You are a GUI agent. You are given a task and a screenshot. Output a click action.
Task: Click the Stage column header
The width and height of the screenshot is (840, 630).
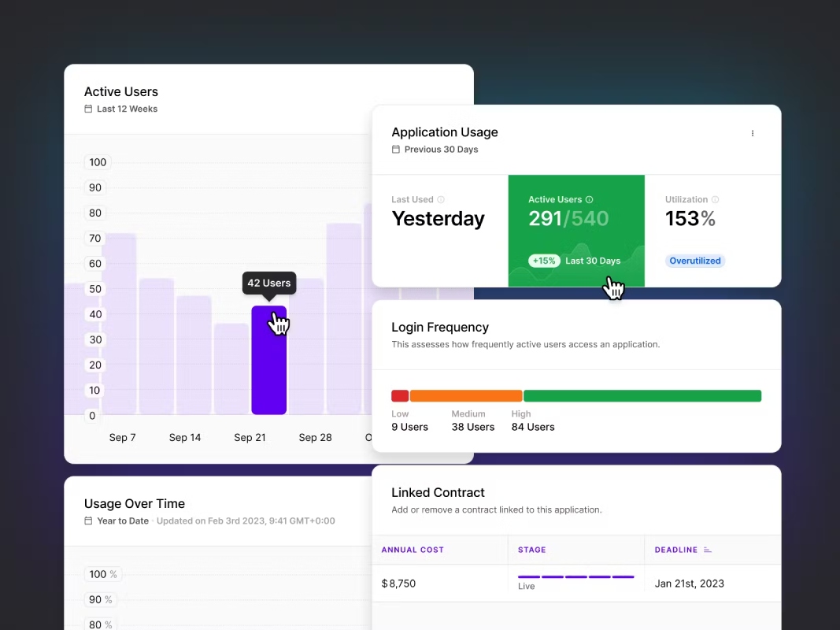click(532, 550)
